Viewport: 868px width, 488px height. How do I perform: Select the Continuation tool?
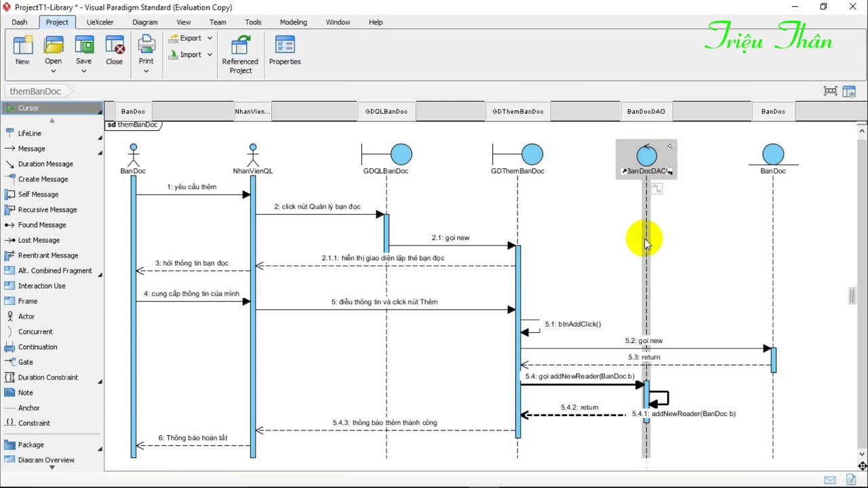click(x=37, y=347)
